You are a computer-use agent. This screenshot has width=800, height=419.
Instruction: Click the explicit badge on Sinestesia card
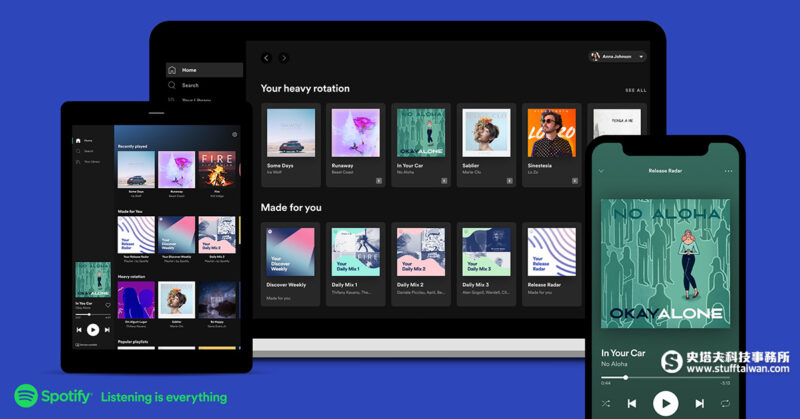(574, 181)
